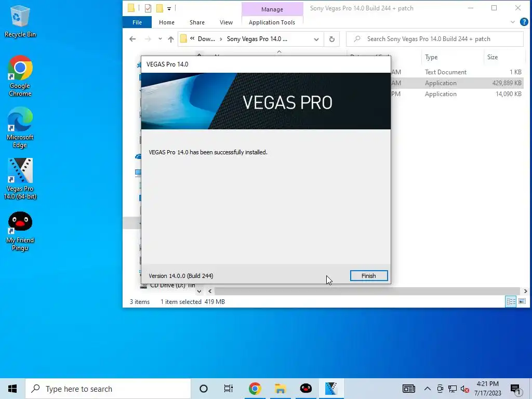532x399 pixels.
Task: Open the Recycle Bin desktop icon
Action: [x=20, y=22]
